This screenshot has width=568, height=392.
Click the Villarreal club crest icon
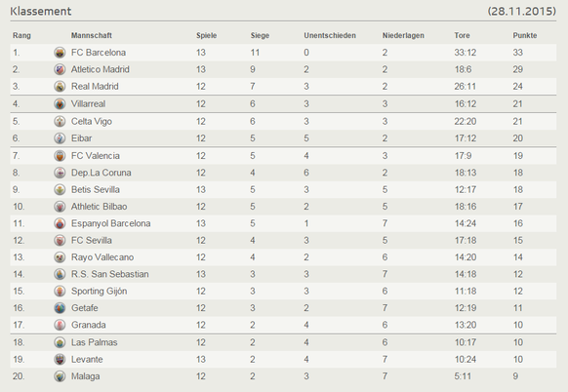(60, 104)
